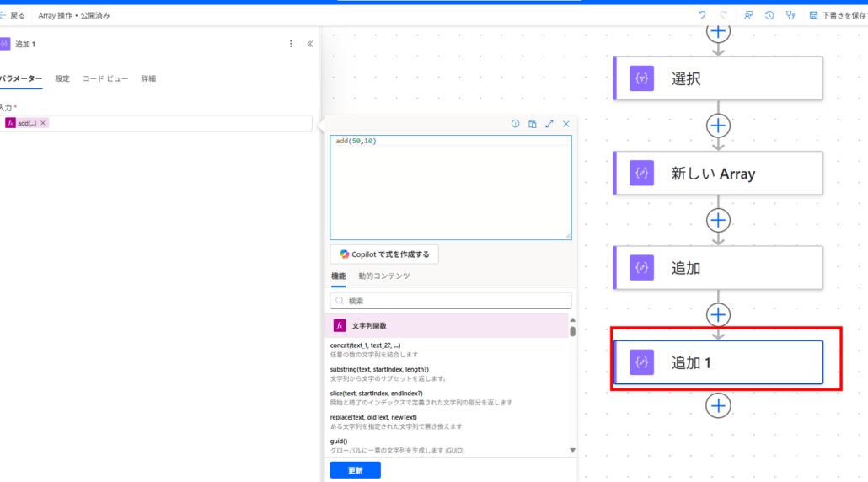Click the feedback person icon in toolbar
This screenshot has height=482, width=868.
point(747,15)
